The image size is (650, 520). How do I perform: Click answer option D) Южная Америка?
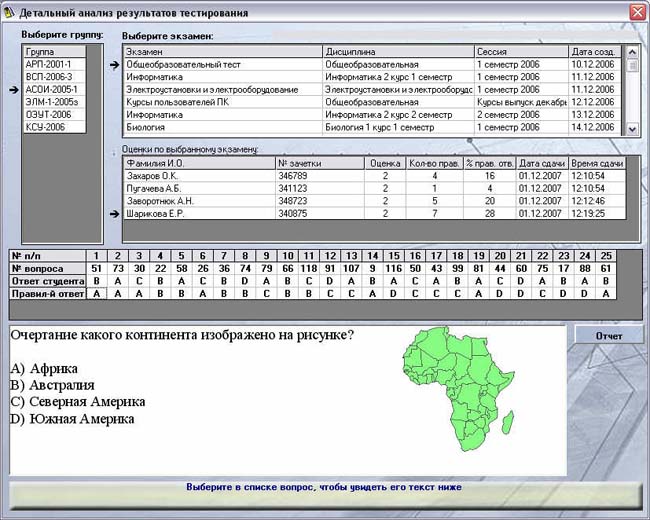click(72, 419)
